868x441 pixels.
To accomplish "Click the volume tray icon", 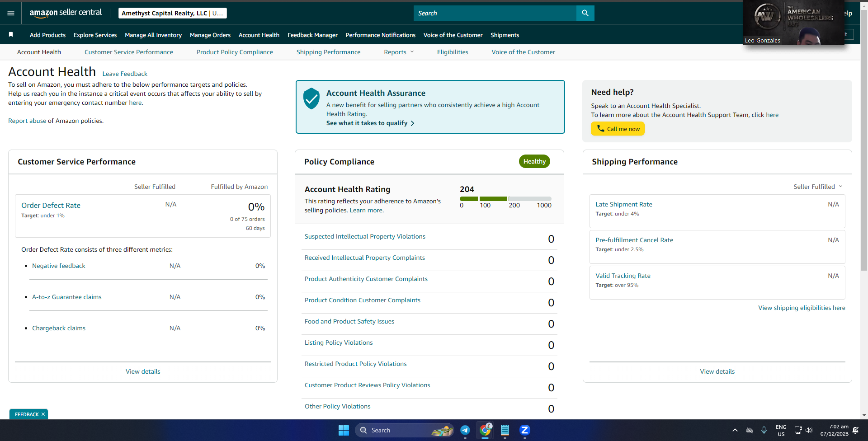I will pyautogui.click(x=809, y=430).
